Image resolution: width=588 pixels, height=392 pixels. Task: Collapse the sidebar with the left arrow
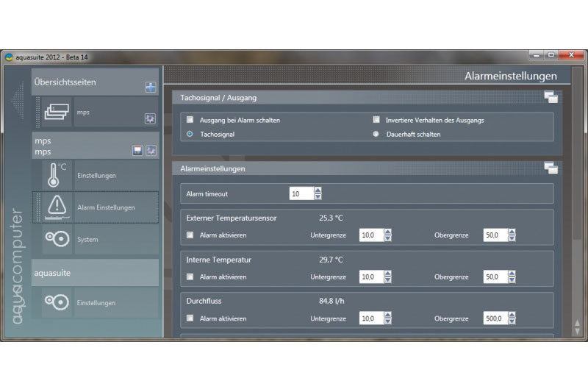coord(18,99)
